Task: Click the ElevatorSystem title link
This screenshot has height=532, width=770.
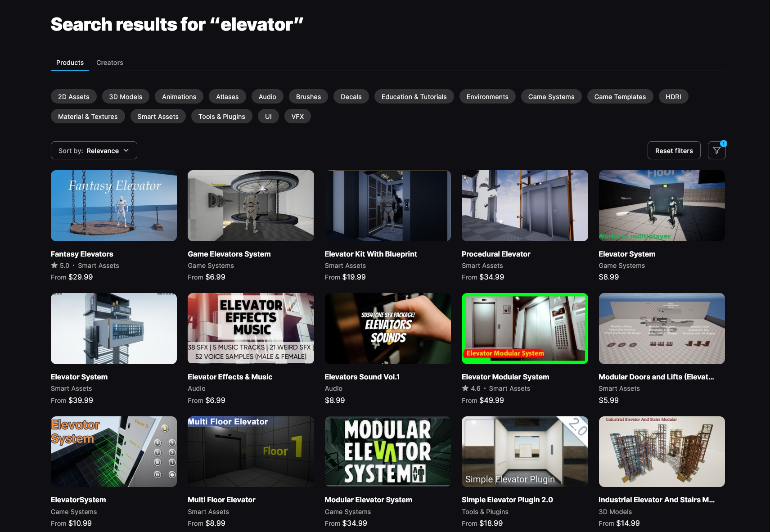Action: (78, 500)
